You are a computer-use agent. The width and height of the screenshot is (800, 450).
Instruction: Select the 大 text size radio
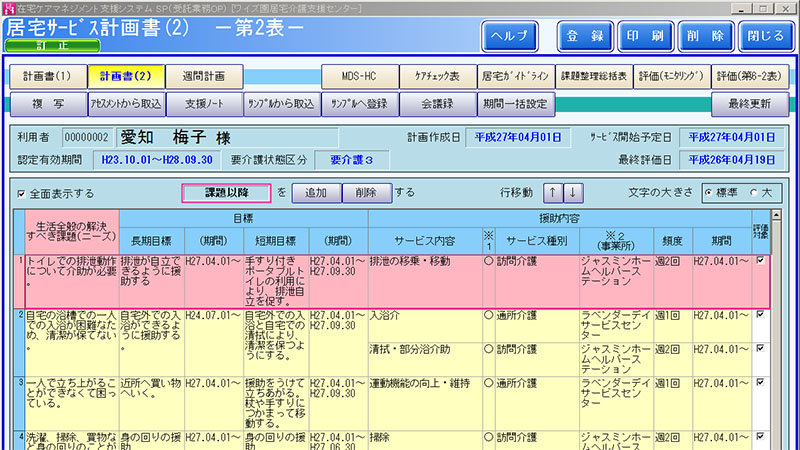753,193
